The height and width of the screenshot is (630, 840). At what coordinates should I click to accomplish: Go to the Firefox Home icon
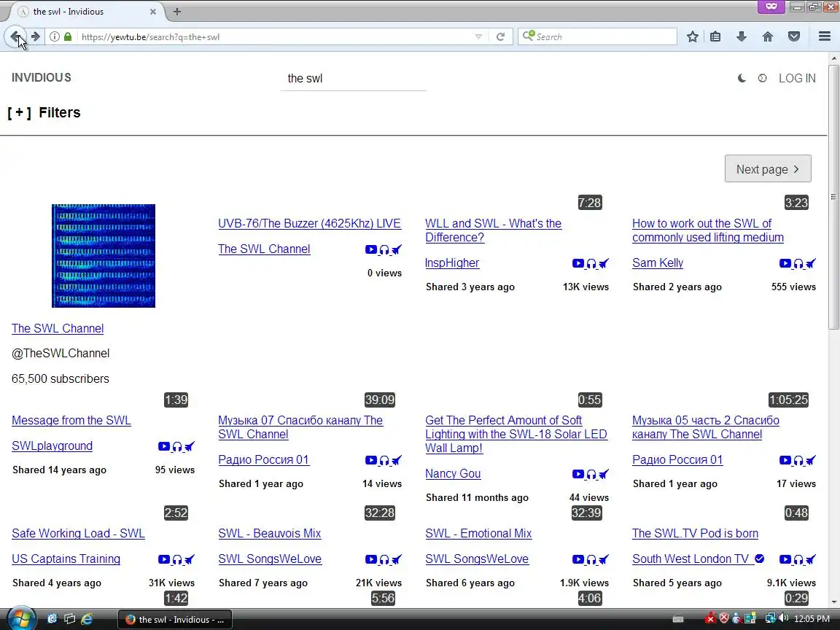[768, 36]
